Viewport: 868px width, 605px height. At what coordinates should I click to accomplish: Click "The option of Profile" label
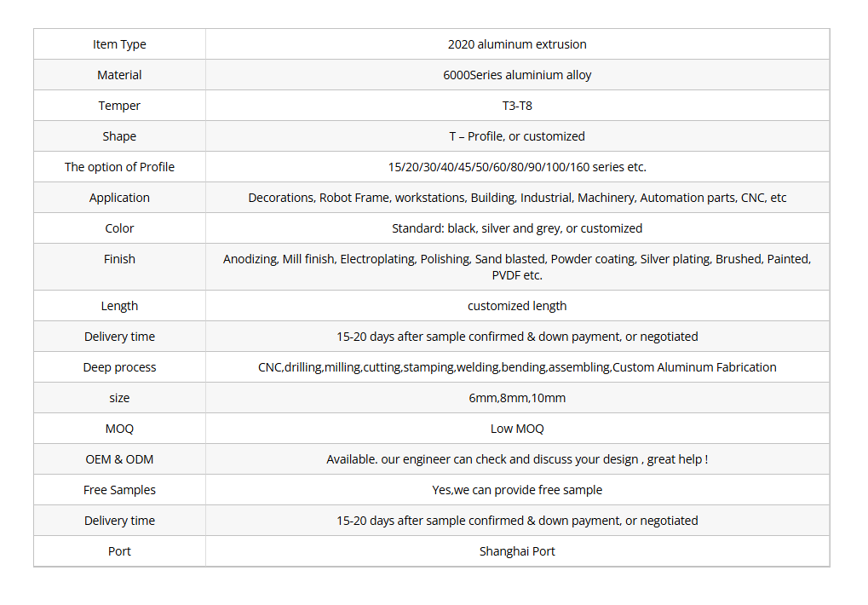coord(119,167)
